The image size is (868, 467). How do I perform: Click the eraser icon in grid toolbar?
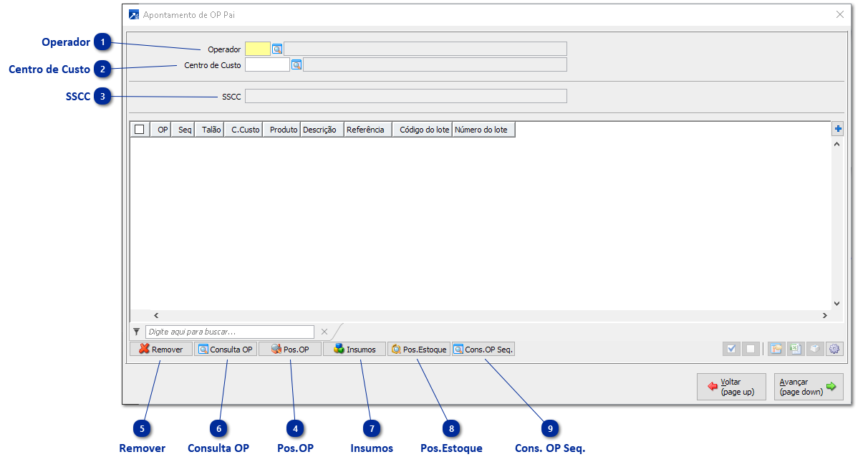coord(814,350)
